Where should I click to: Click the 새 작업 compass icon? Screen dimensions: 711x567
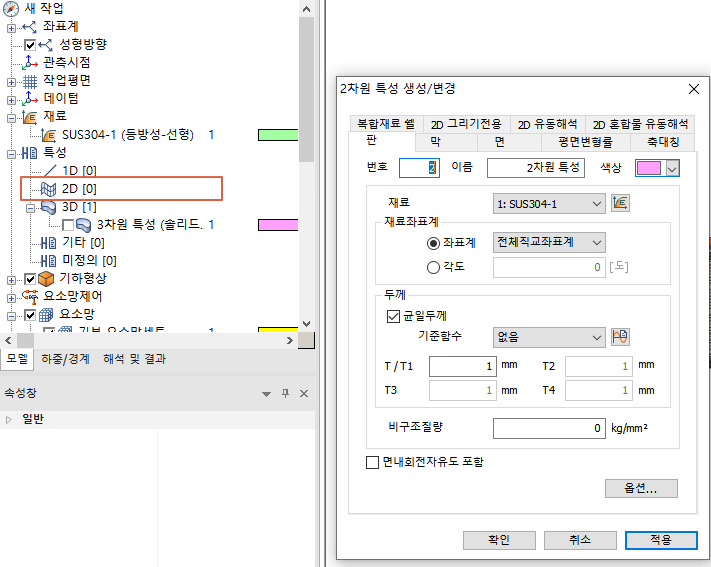pos(11,9)
